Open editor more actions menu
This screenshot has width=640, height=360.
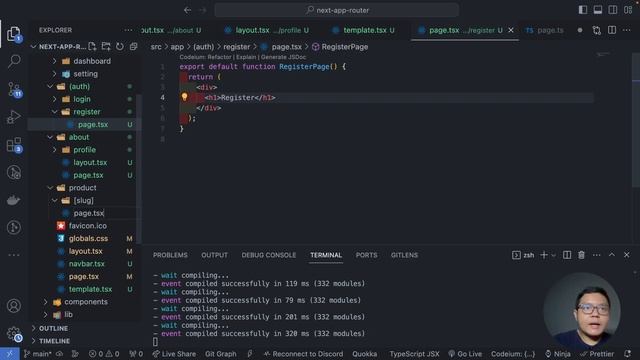click(627, 30)
